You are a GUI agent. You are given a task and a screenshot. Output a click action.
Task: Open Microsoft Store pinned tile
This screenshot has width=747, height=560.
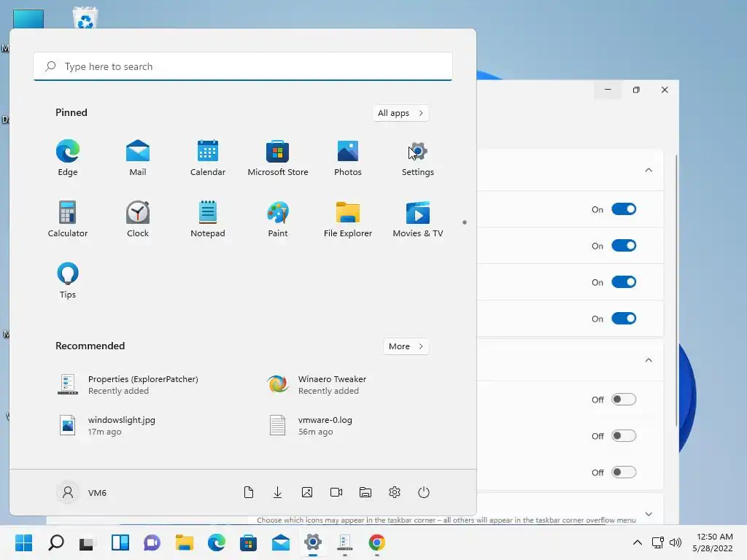click(278, 158)
